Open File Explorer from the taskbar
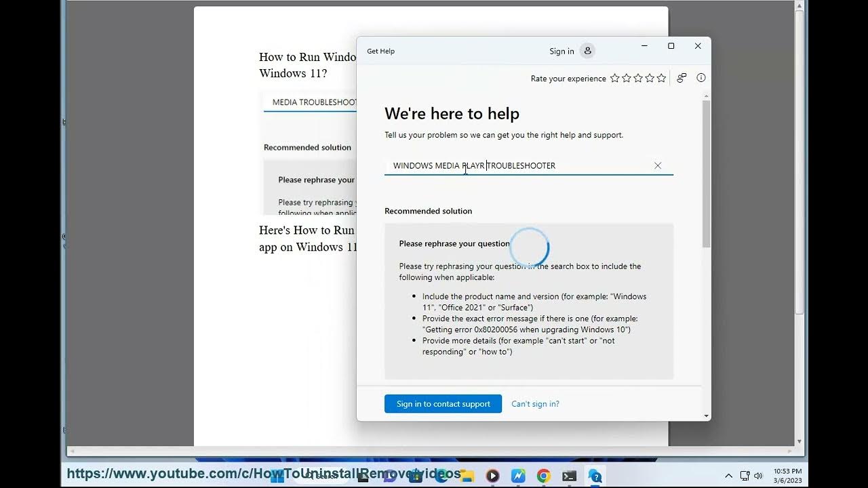 point(467,476)
